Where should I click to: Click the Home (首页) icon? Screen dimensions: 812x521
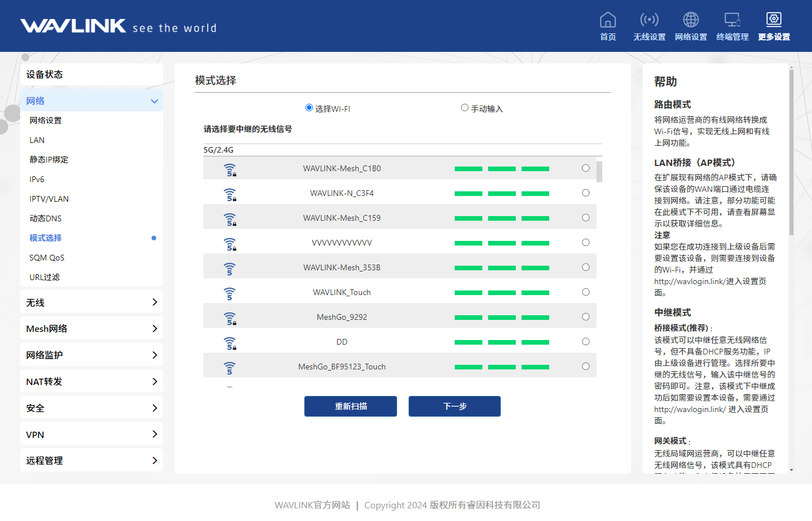coord(607,20)
